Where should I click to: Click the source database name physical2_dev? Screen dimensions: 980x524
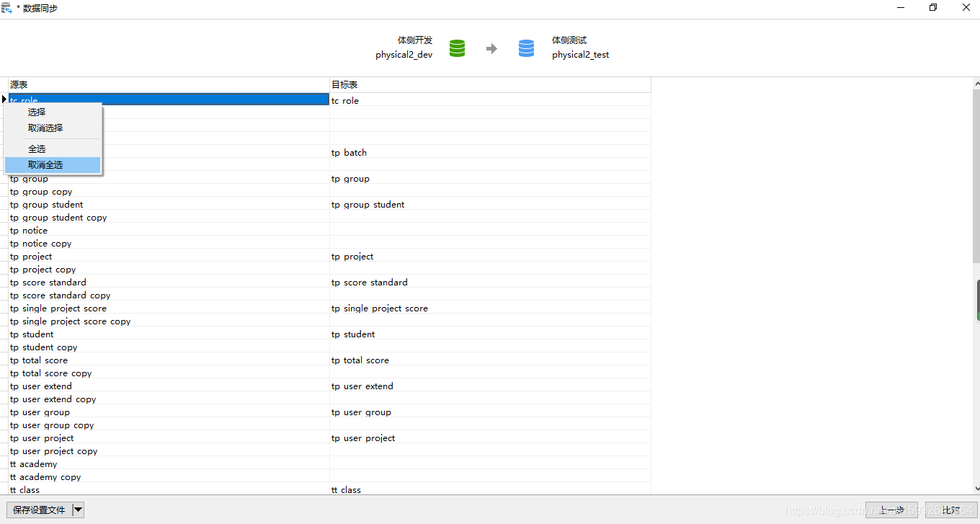404,55
